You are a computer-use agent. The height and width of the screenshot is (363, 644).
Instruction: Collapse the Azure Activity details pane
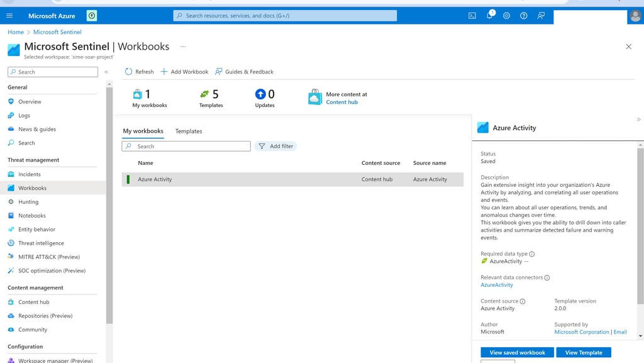pyautogui.click(x=639, y=120)
